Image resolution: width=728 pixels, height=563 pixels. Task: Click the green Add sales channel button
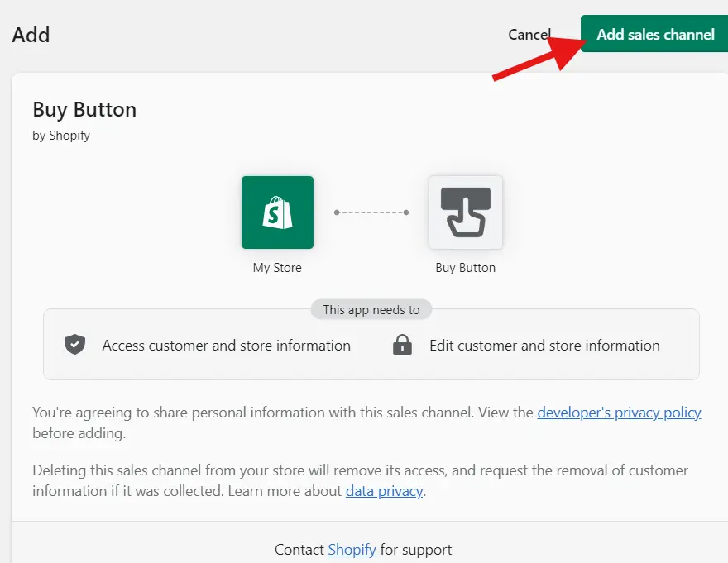654,34
